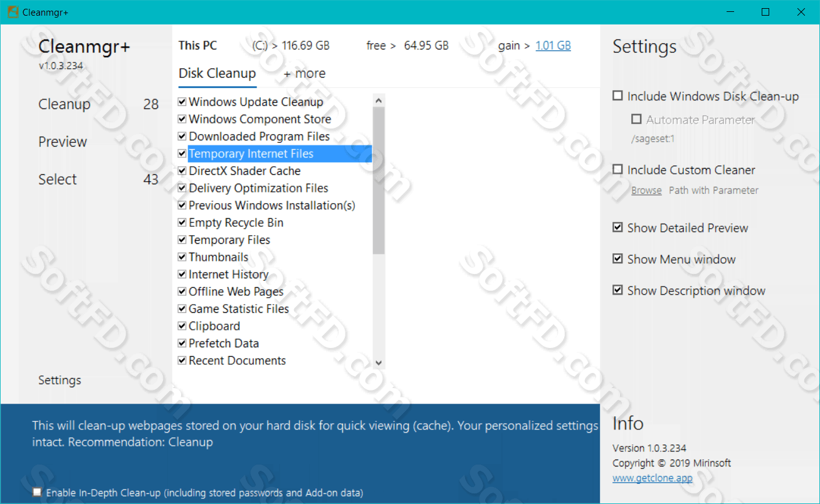
Task: Uncheck the Prefetch Data checkbox
Action: pos(182,343)
